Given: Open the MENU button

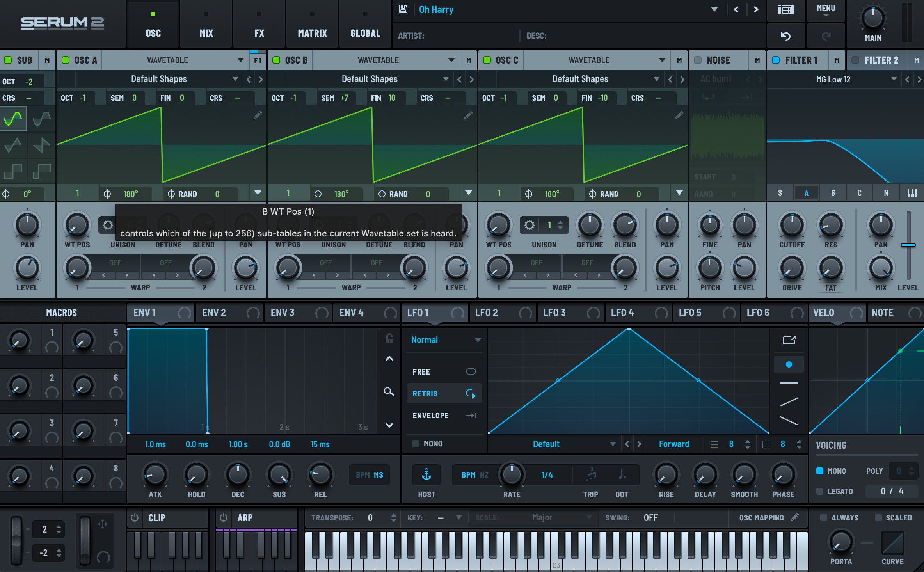Looking at the screenshot, I should point(826,10).
